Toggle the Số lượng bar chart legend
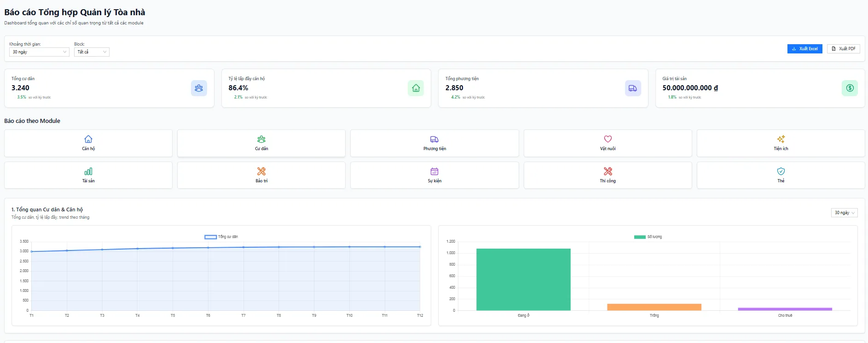 [648, 237]
